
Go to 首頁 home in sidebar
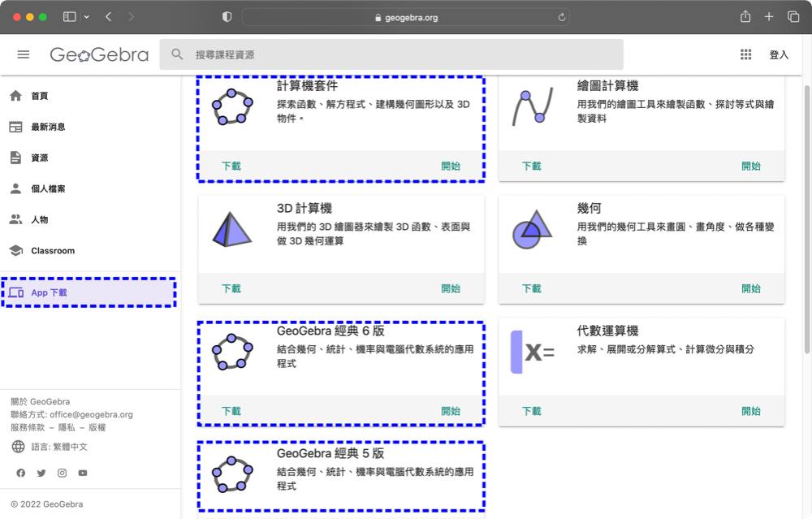click(x=90, y=96)
